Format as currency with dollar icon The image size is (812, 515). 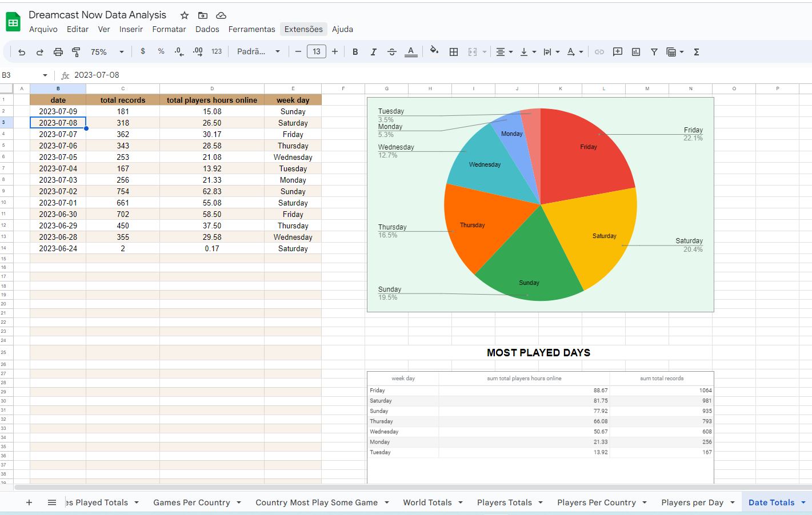click(143, 51)
